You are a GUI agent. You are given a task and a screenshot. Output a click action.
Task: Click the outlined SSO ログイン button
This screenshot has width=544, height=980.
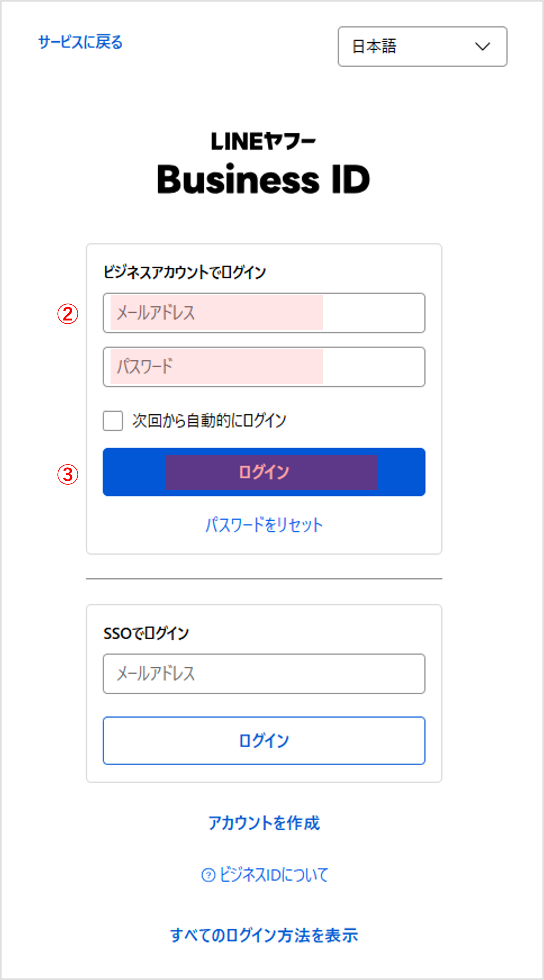pos(264,740)
